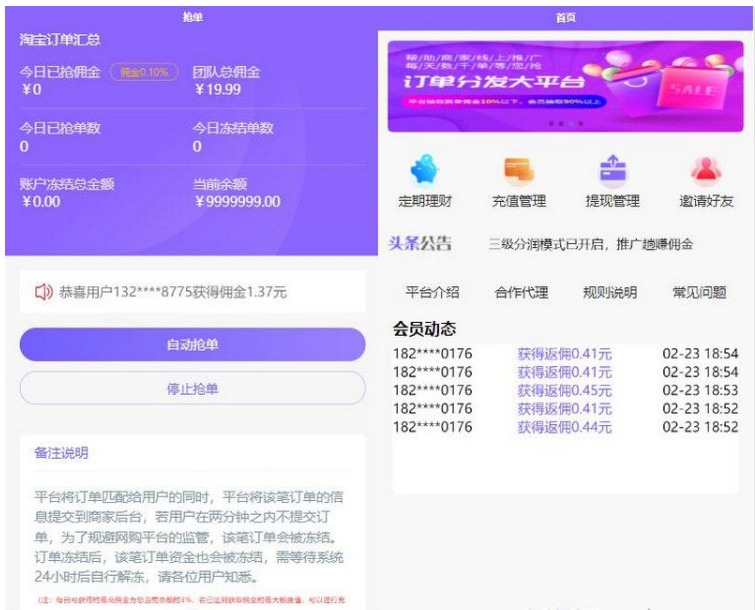Image resolution: width=755 pixels, height=610 pixels.
Task: Click the 佣金0.10% commission badge
Action: (144, 72)
